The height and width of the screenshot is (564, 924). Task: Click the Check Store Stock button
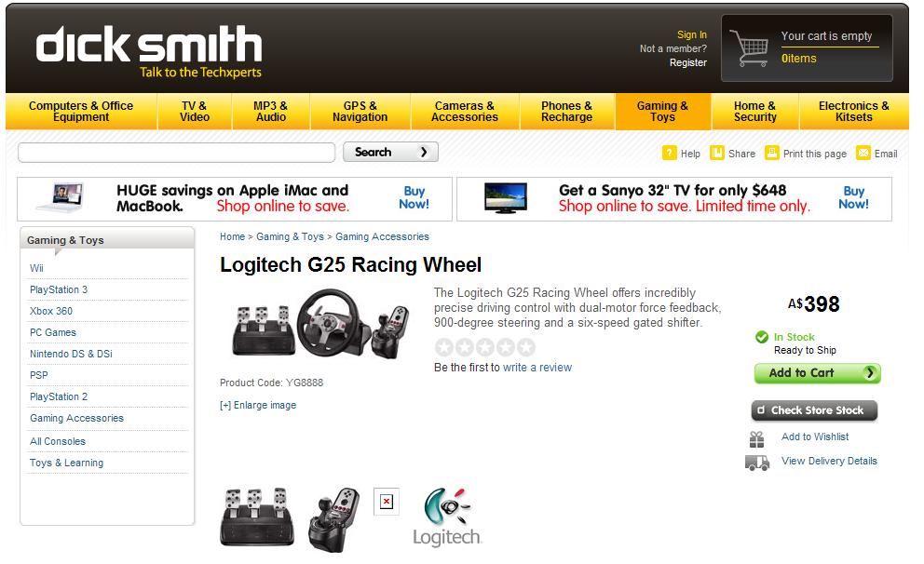(814, 410)
